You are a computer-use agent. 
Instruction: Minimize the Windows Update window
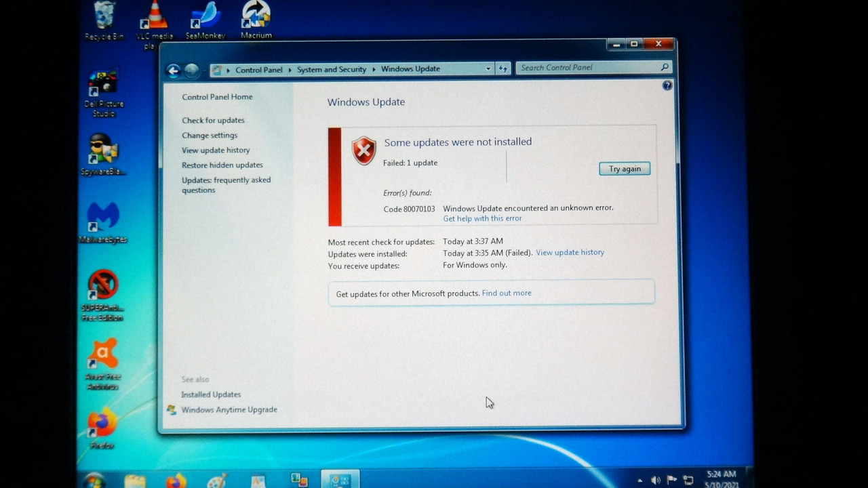tap(616, 44)
